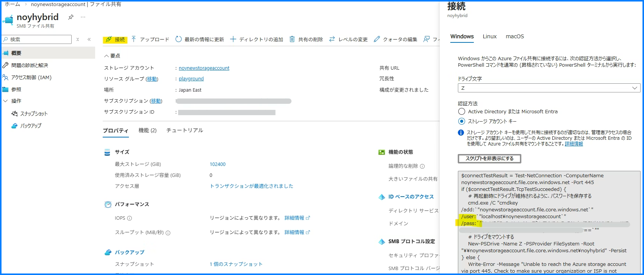Click the アップロード upload arrow icon
Screen dimensions: 644x275
[x=134, y=39]
